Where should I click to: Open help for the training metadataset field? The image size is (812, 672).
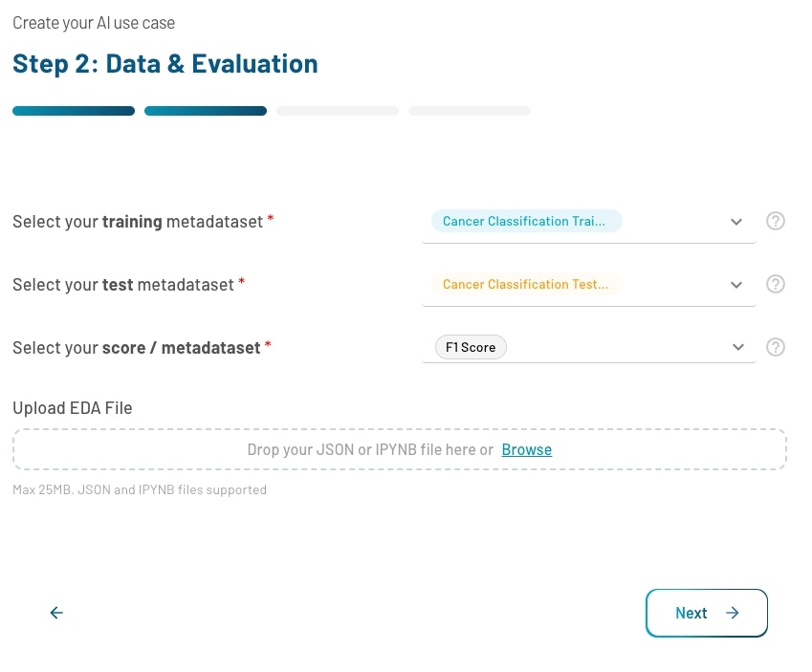(x=776, y=221)
